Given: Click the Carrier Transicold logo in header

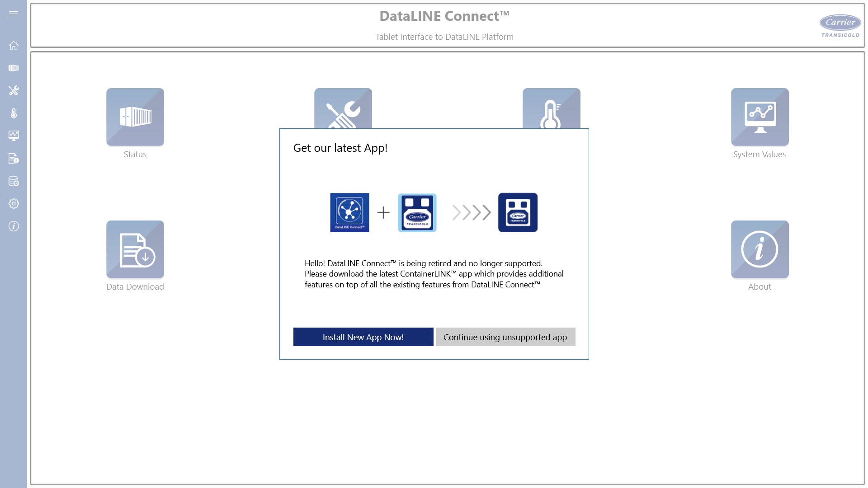Looking at the screenshot, I should [x=840, y=26].
